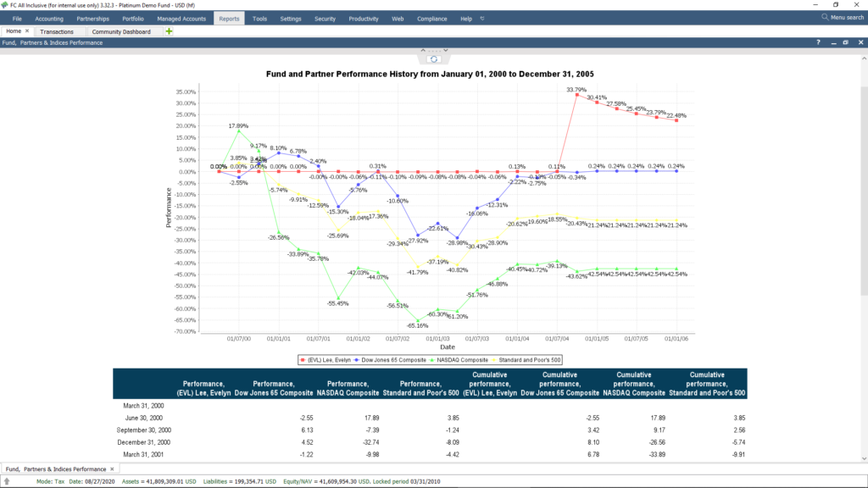Click the Help question mark icon

(818, 42)
